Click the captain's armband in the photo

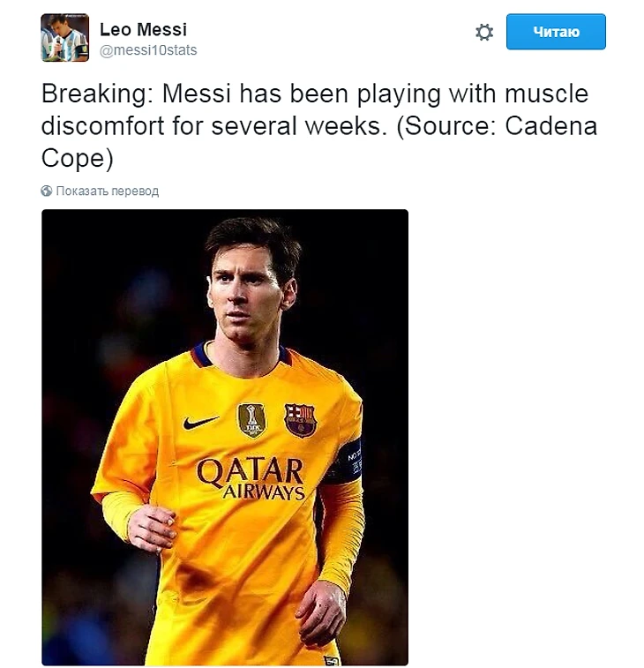click(349, 462)
